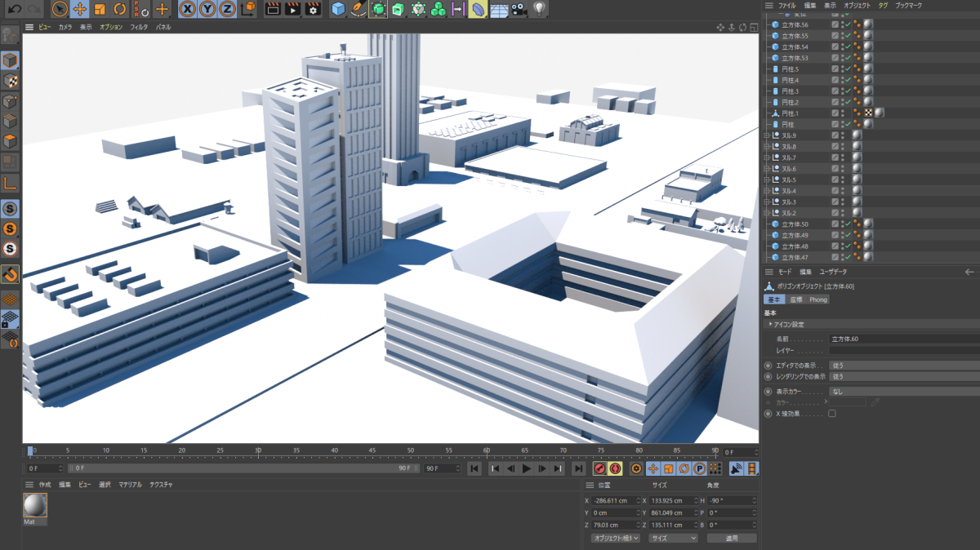Screen dimensions: 980x550
Task: Select the Move tool in top toolbar
Action: point(80,9)
